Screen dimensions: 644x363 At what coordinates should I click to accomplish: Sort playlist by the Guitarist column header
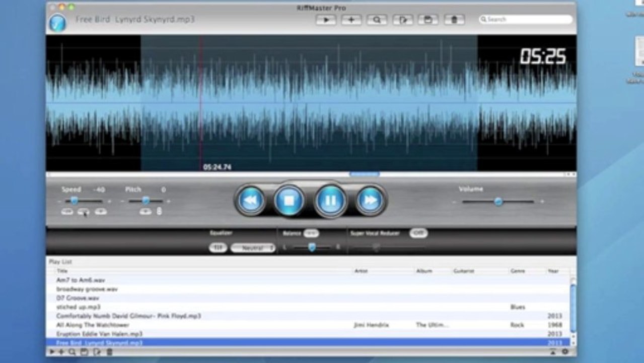tap(463, 271)
